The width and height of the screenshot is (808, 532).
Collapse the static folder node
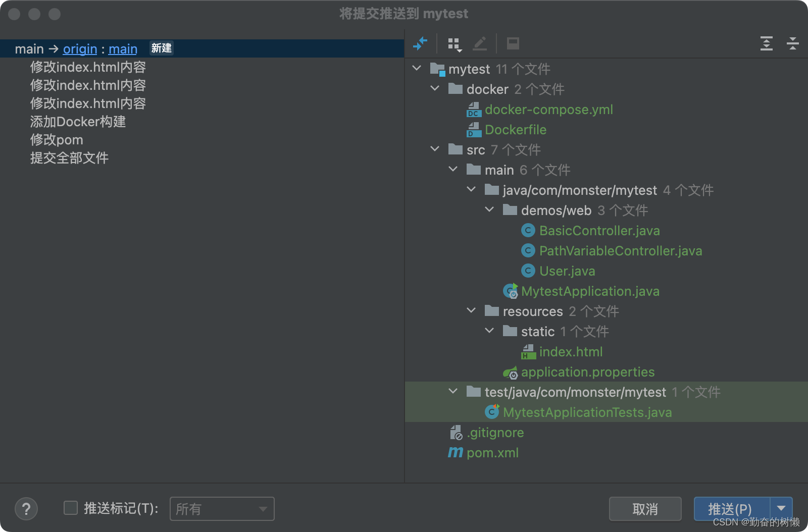(x=490, y=331)
